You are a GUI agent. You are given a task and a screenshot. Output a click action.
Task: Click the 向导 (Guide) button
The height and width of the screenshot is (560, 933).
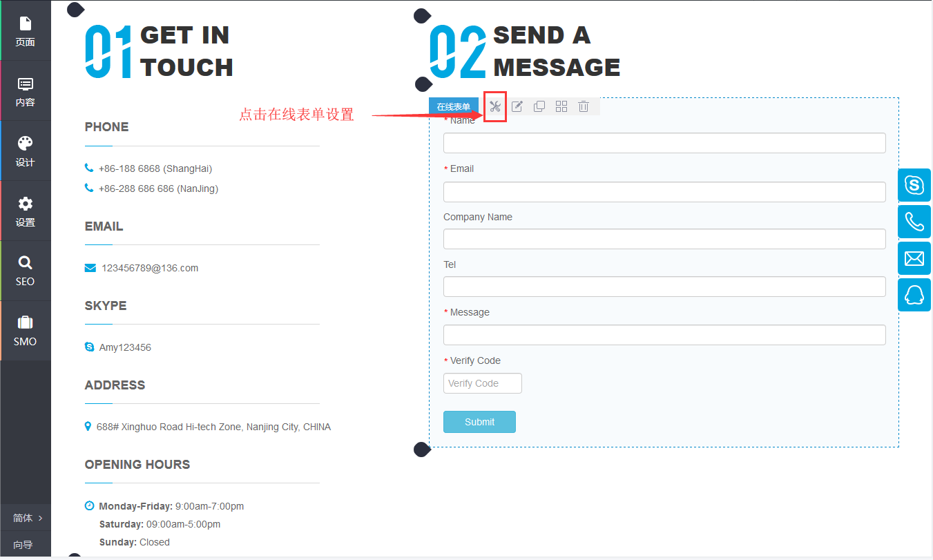(23, 545)
